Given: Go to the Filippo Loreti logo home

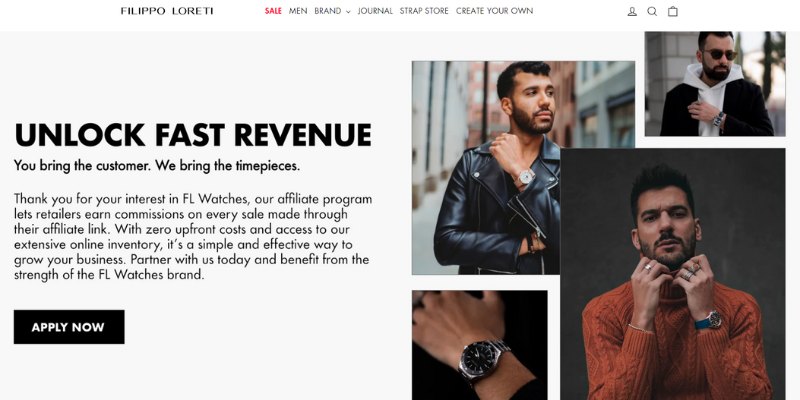Looking at the screenshot, I should (x=167, y=11).
